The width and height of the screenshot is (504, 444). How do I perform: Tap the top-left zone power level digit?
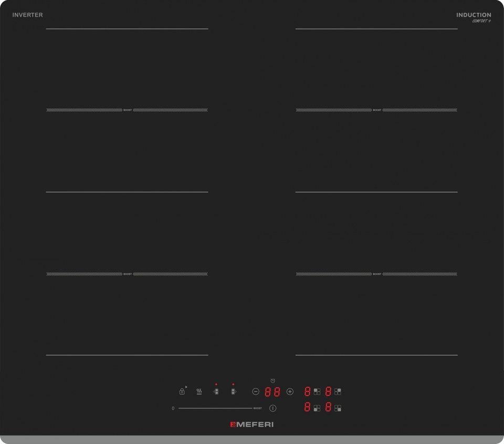tap(308, 392)
